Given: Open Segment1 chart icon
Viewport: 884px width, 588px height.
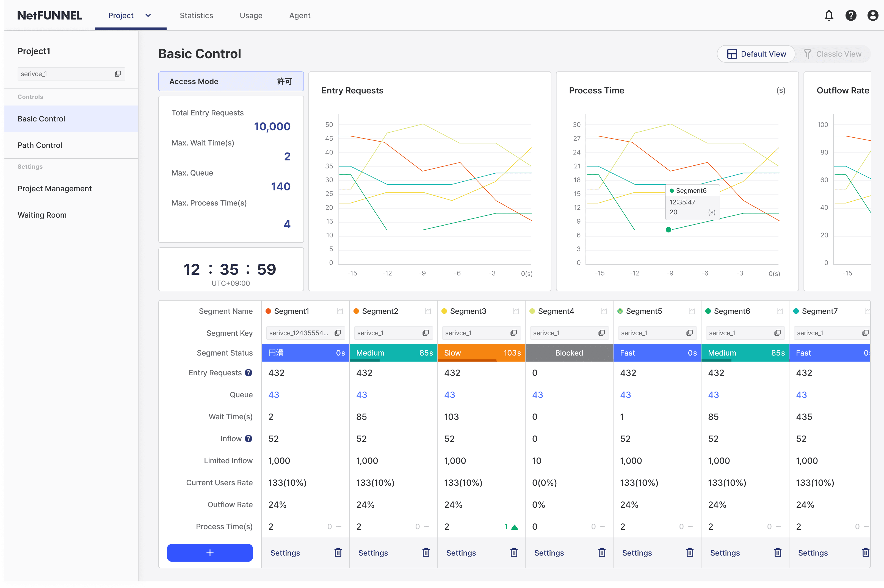Looking at the screenshot, I should 340,311.
